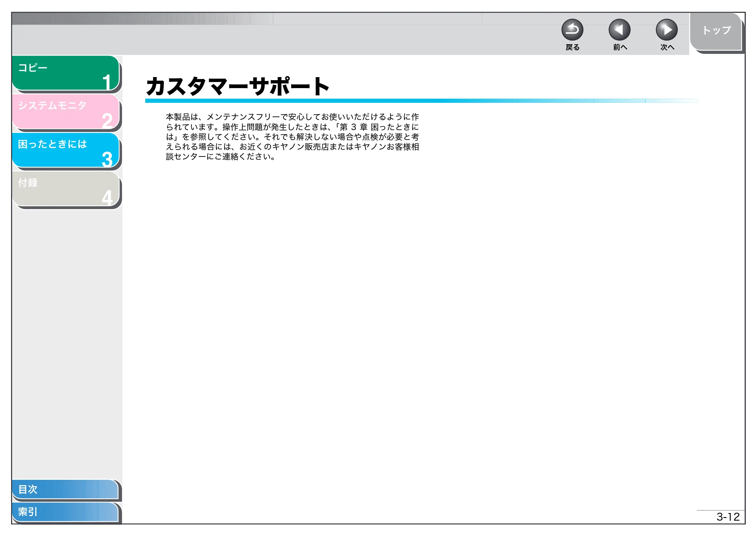This screenshot has height=535, width=756.
Task: Click the large number 3 on the blue tab
Action: [x=107, y=159]
